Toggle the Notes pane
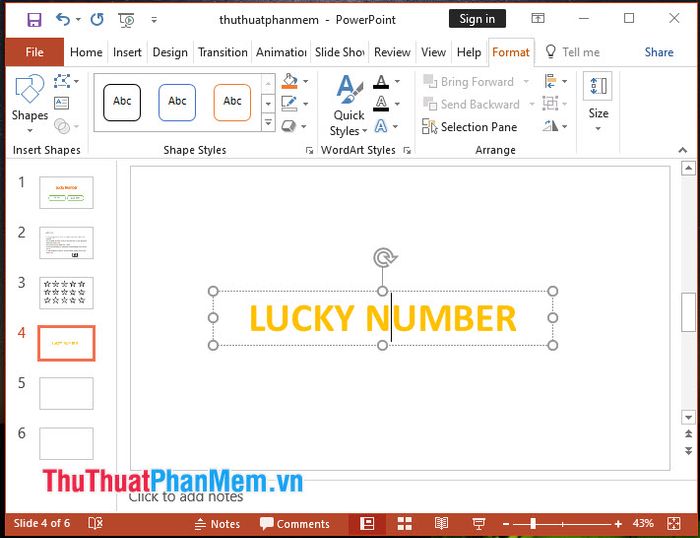Image resolution: width=700 pixels, height=538 pixels. (217, 523)
